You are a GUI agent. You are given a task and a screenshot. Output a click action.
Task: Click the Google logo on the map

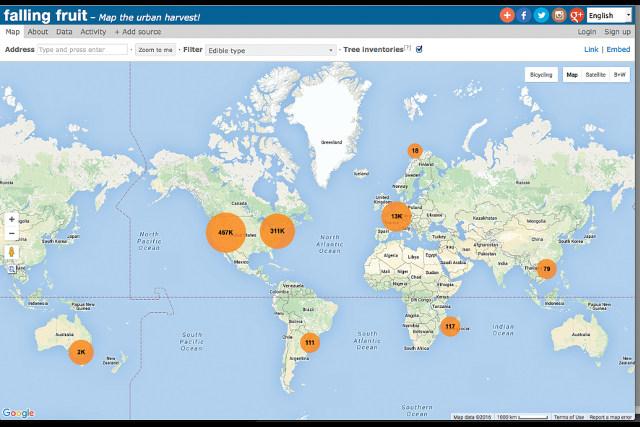18,413
